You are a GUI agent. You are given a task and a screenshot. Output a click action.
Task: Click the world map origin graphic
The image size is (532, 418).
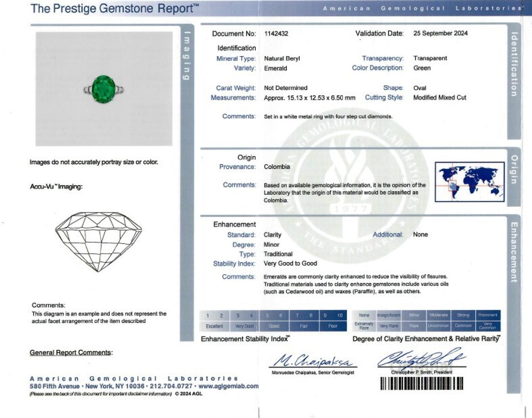[x=469, y=182]
